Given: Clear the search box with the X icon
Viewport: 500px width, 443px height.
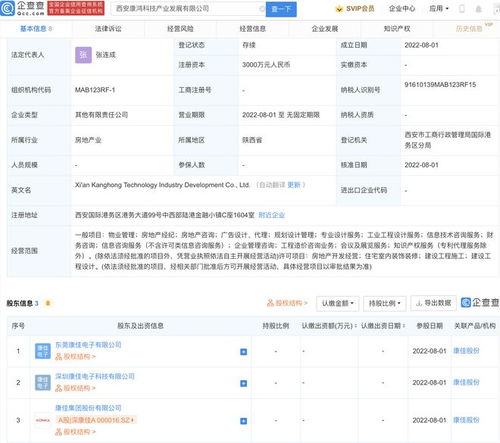Looking at the screenshot, I should pyautogui.click(x=262, y=9).
